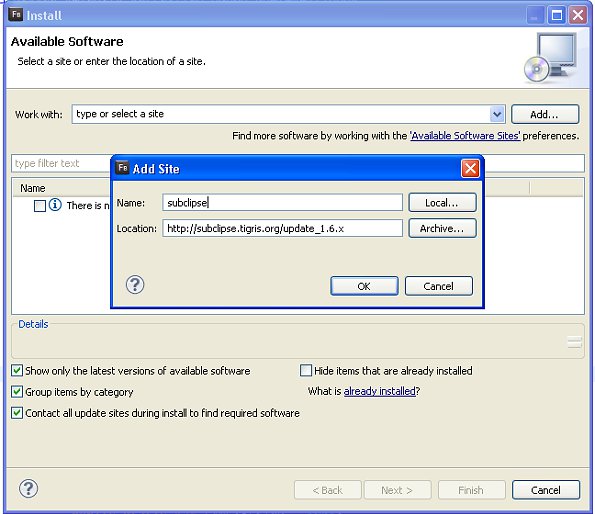Click the Add... button
The width and height of the screenshot is (595, 514).
pos(545,114)
